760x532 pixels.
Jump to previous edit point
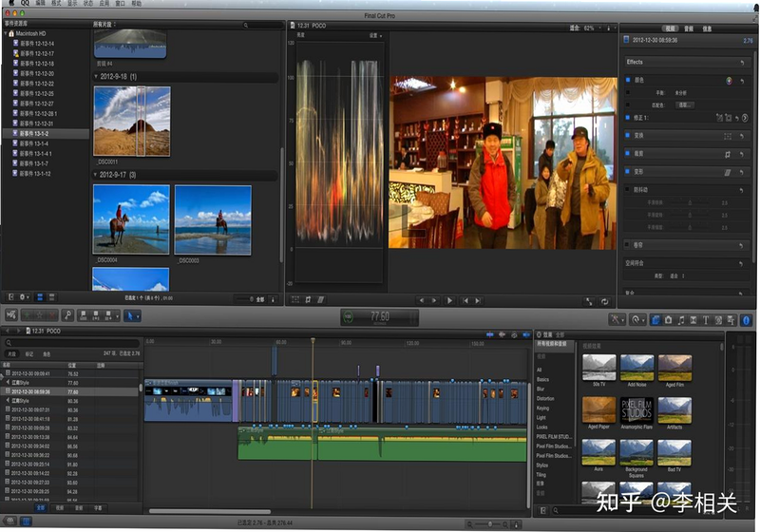(x=465, y=300)
